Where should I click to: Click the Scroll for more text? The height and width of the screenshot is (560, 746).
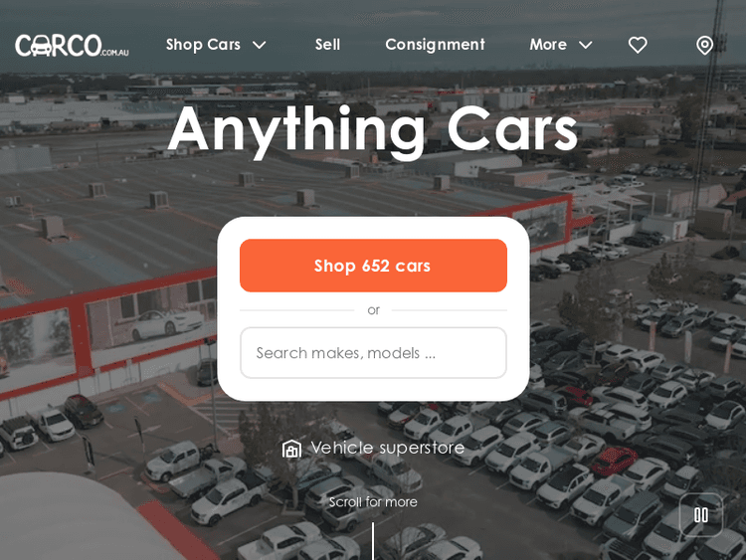pos(373,502)
